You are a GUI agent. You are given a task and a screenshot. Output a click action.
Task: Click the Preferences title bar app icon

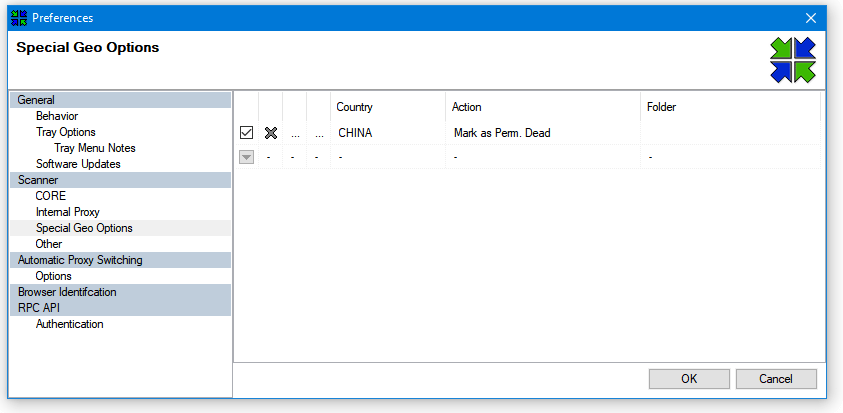tap(19, 18)
